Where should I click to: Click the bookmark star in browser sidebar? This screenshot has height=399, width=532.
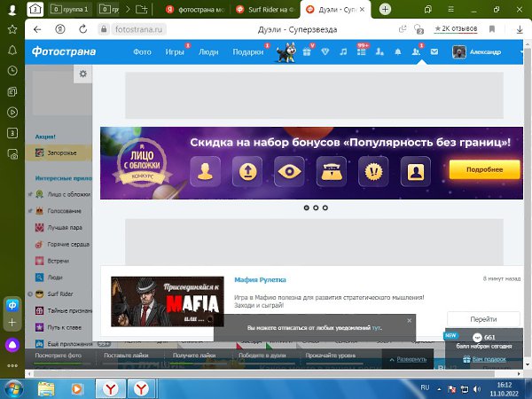[12, 28]
